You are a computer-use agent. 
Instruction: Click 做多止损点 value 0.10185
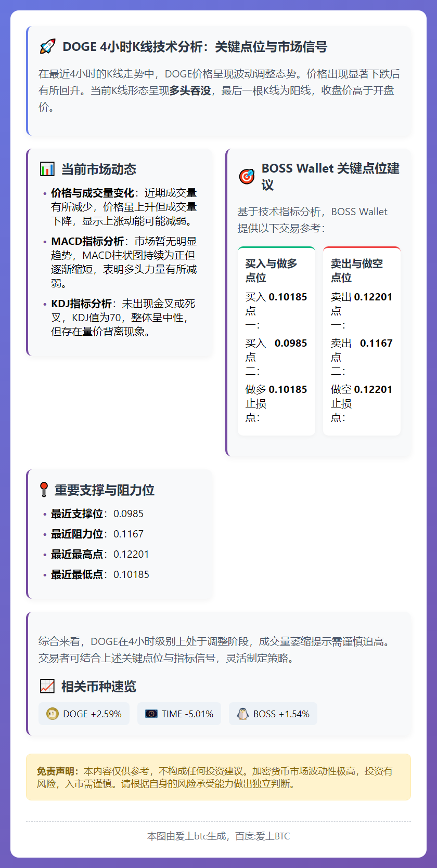288,389
